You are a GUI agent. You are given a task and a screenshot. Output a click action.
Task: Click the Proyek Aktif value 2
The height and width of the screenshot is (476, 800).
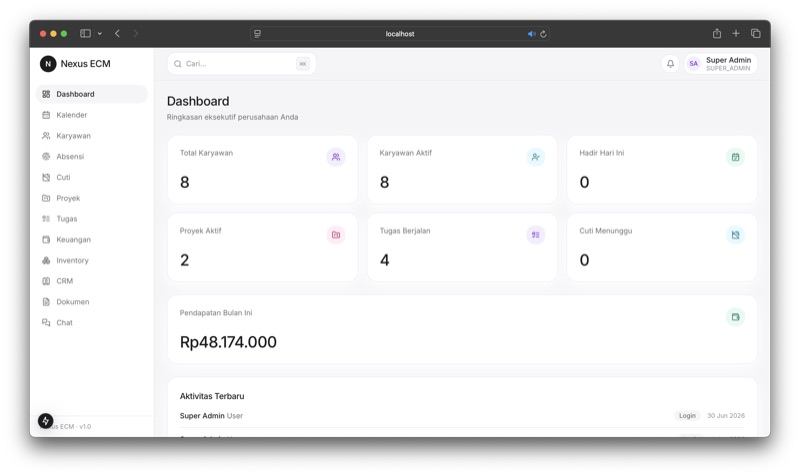[x=184, y=260]
